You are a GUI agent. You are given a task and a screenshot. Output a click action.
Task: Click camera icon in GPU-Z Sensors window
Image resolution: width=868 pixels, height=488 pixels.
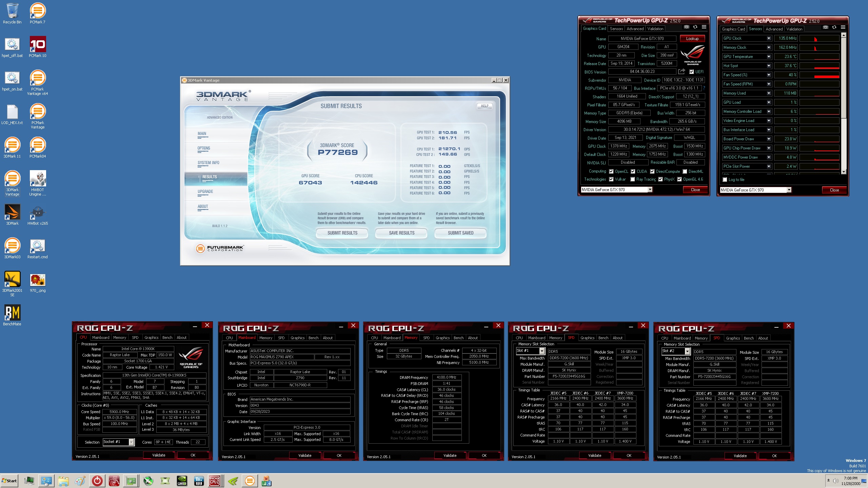[x=826, y=27]
